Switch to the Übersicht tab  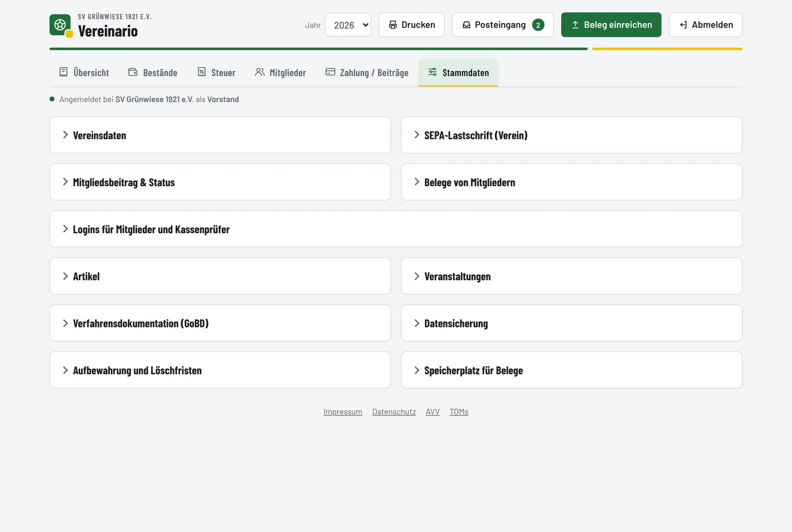(84, 73)
